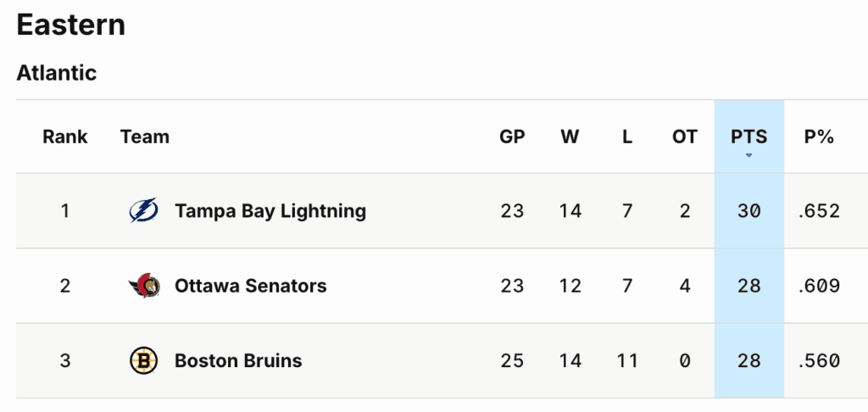Sort table by OT column header
This screenshot has height=412, width=868.
click(x=685, y=136)
